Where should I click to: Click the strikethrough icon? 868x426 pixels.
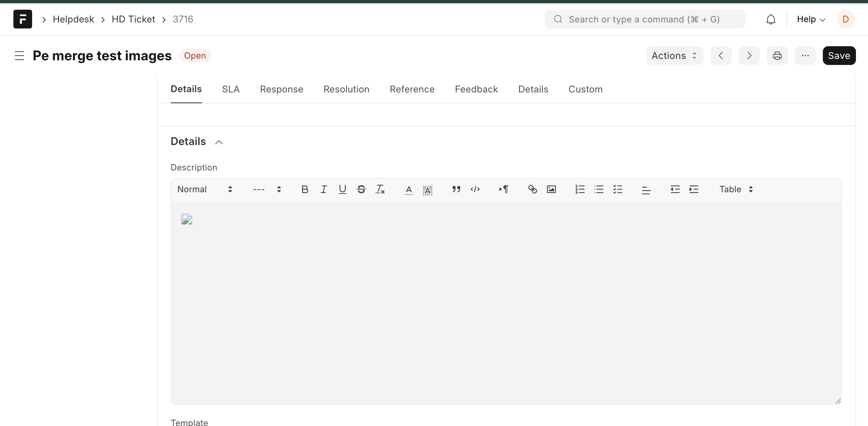click(361, 189)
